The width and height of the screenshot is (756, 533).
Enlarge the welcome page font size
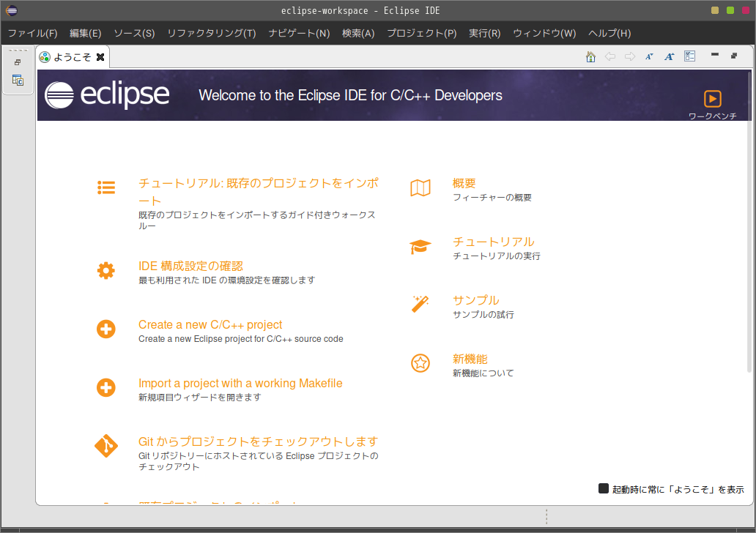[x=669, y=57]
